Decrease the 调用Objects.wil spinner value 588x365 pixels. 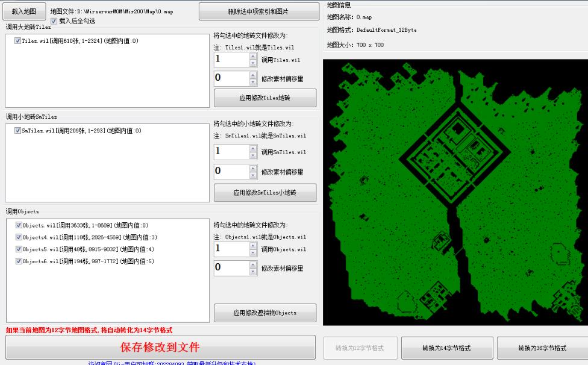pos(253,252)
